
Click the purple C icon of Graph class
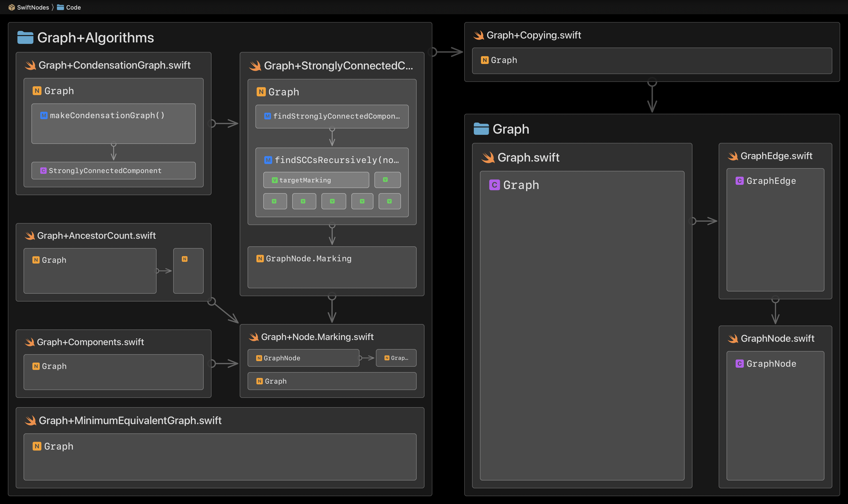coord(494,185)
